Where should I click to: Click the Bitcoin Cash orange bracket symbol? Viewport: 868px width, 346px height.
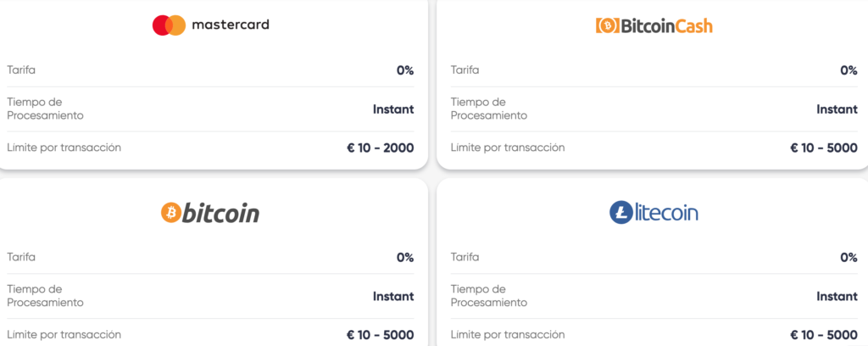click(x=607, y=25)
